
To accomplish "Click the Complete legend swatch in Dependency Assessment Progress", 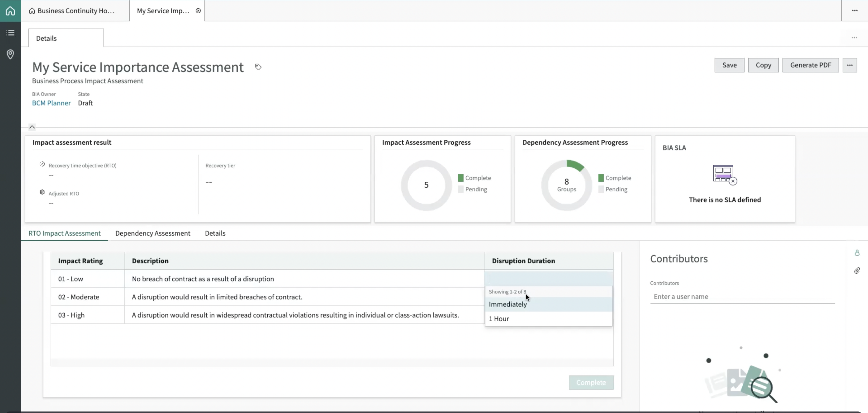I will pyautogui.click(x=601, y=178).
